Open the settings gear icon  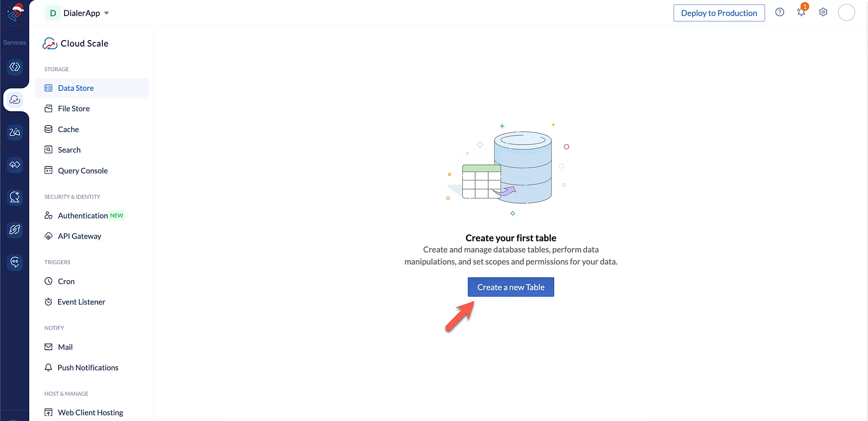[823, 12]
